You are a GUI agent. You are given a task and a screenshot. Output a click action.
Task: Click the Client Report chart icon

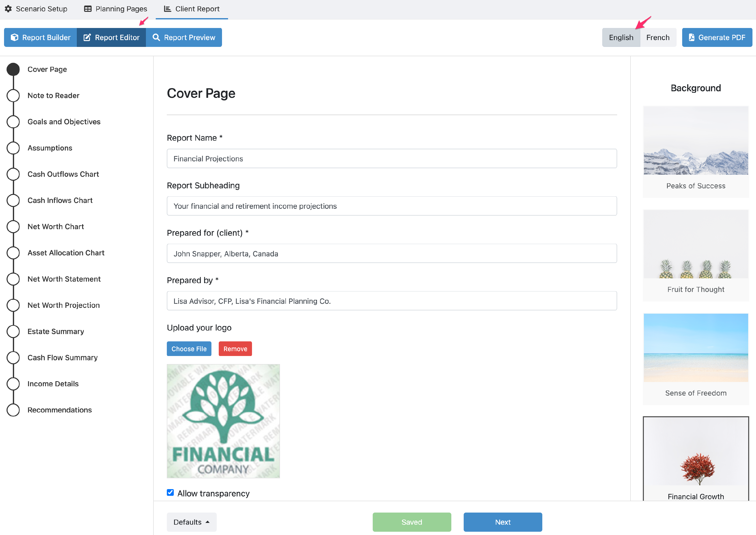tap(168, 9)
